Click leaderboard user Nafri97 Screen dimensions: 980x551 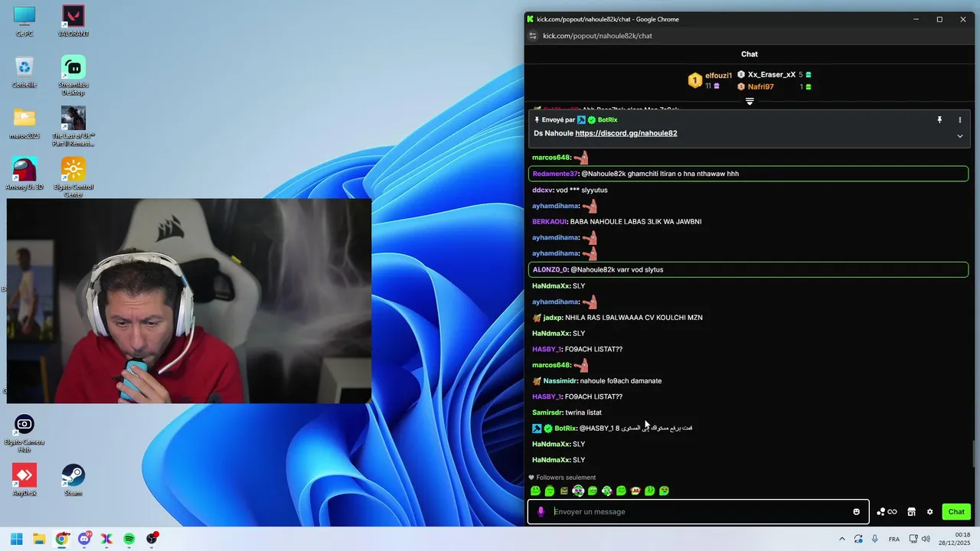coord(761,86)
